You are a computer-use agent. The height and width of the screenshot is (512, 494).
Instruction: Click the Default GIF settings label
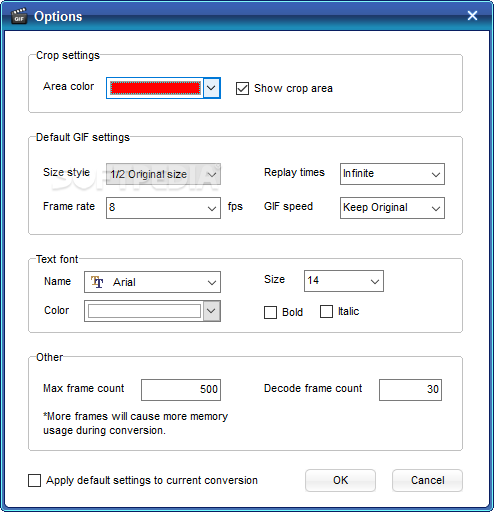(x=83, y=137)
